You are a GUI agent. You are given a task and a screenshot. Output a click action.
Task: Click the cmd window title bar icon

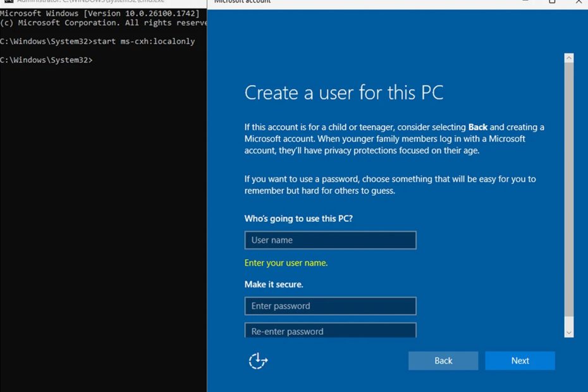coord(9,1)
